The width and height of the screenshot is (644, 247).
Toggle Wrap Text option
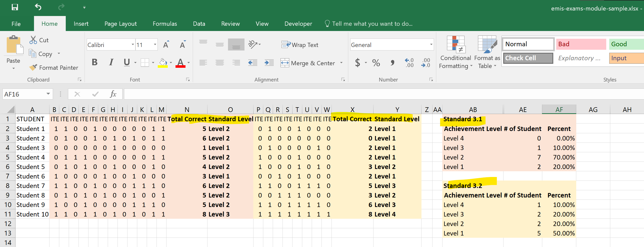(x=300, y=45)
